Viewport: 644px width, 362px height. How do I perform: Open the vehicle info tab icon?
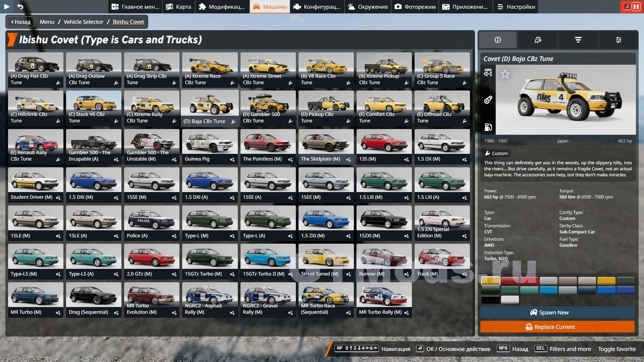pos(497,40)
